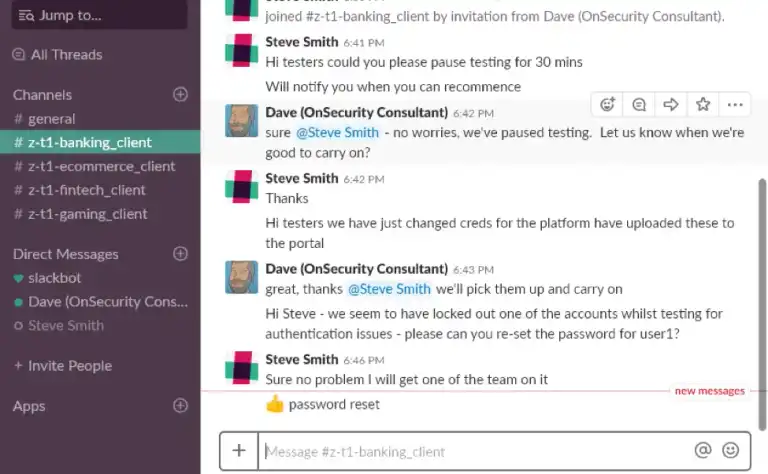Click the plus icon next to Apps
This screenshot has height=474, width=768.
coord(180,405)
